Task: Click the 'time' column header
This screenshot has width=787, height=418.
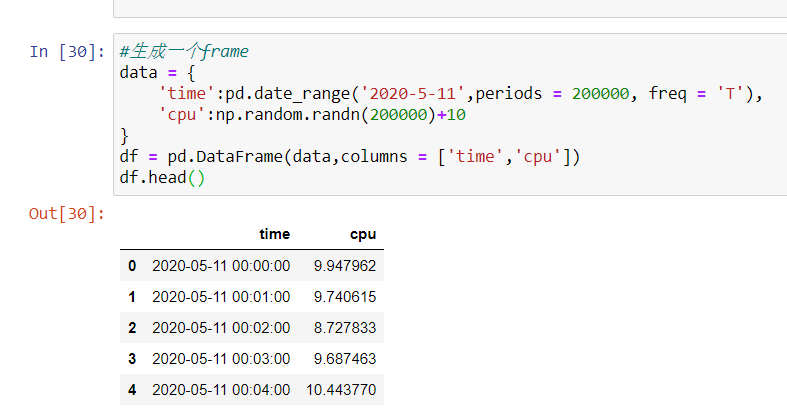Action: click(x=274, y=234)
